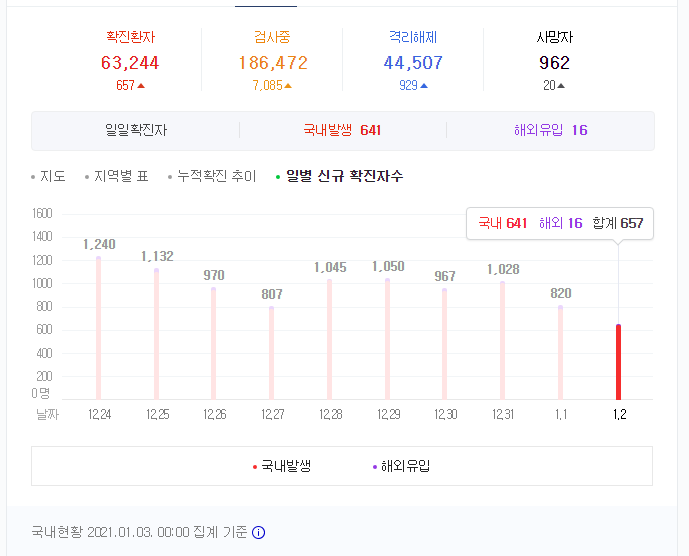Click the 12.29 bar labeled 1,050

pyautogui.click(x=388, y=339)
